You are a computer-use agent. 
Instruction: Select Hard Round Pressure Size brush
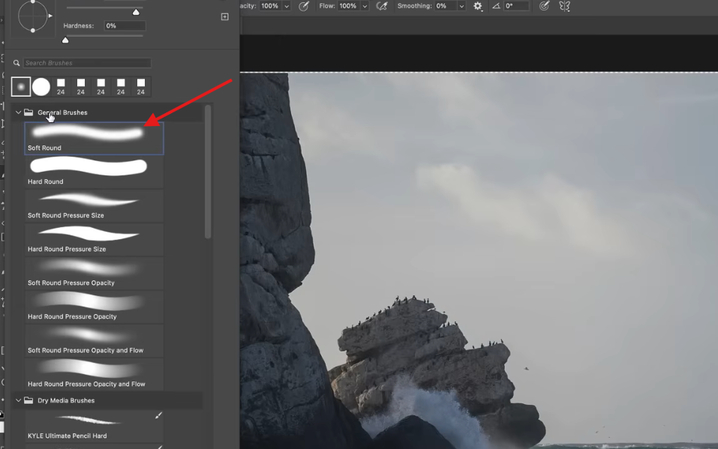click(x=94, y=239)
